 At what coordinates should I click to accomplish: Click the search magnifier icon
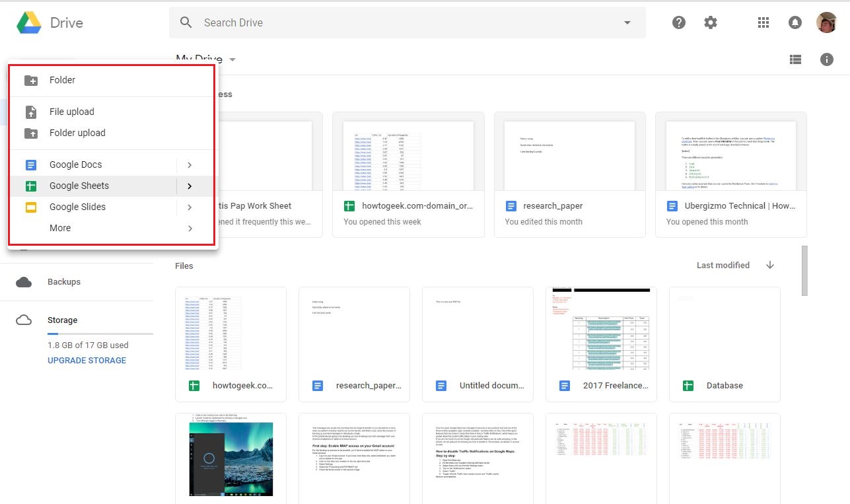186,22
